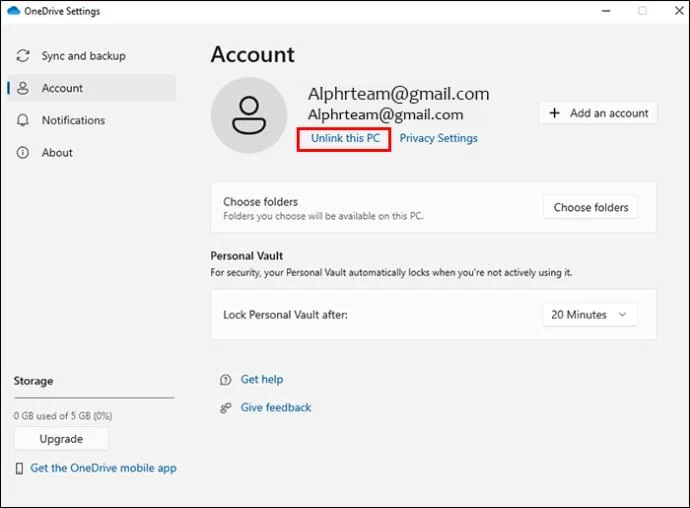Viewport: 690px width, 508px height.
Task: Click the bell icon for Notifications
Action: pyautogui.click(x=23, y=120)
